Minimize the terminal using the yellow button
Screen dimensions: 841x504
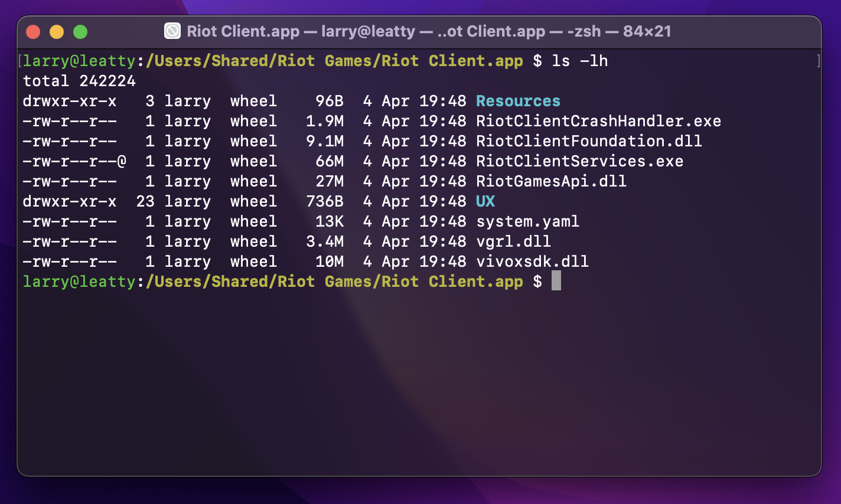[x=57, y=31]
